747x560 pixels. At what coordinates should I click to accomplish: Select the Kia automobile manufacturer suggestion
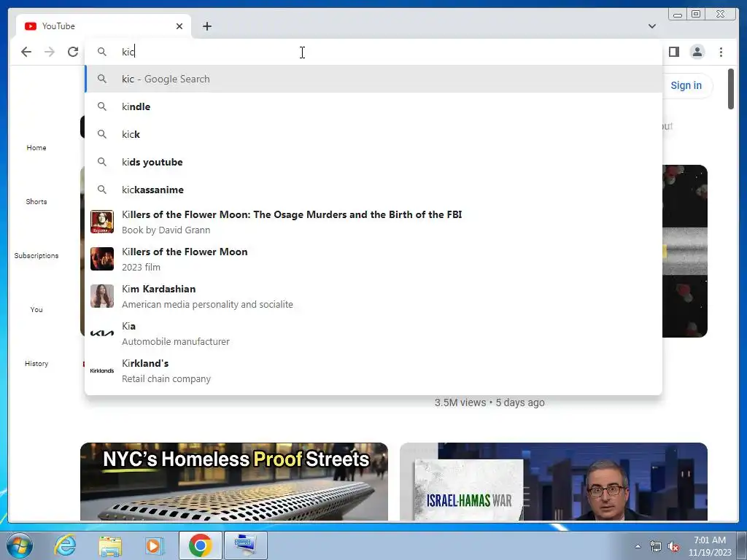pyautogui.click(x=373, y=333)
